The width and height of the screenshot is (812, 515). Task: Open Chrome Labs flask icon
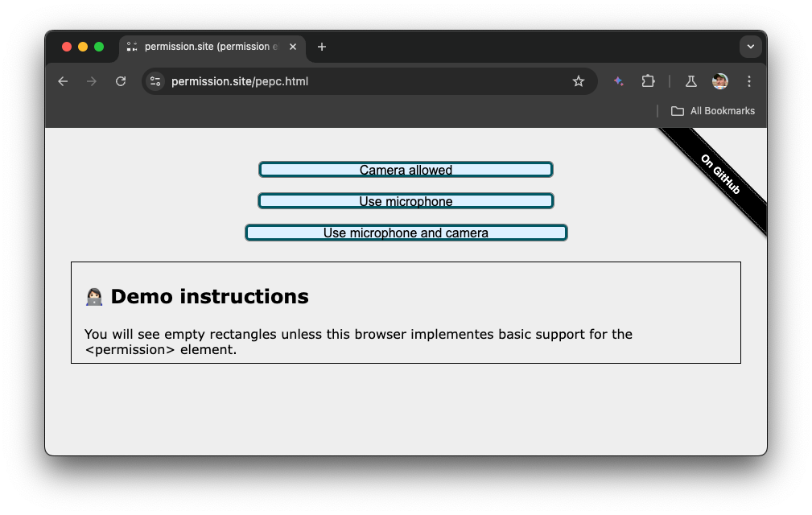[691, 81]
